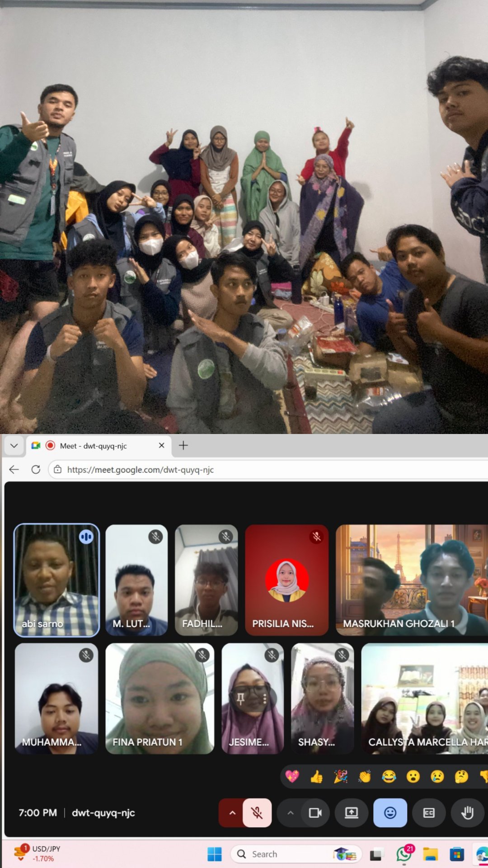Send the clapping hands reaction
This screenshot has width=488, height=868.
[365, 777]
